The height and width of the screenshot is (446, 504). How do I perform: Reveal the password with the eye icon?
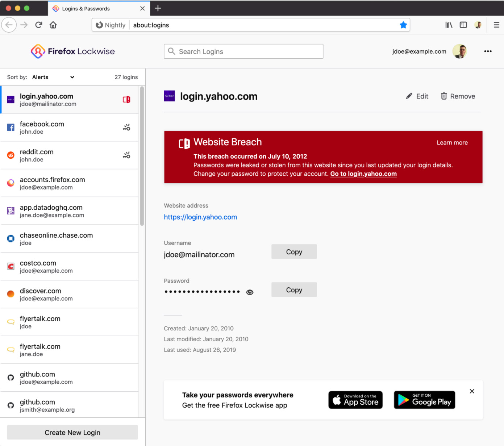(250, 292)
